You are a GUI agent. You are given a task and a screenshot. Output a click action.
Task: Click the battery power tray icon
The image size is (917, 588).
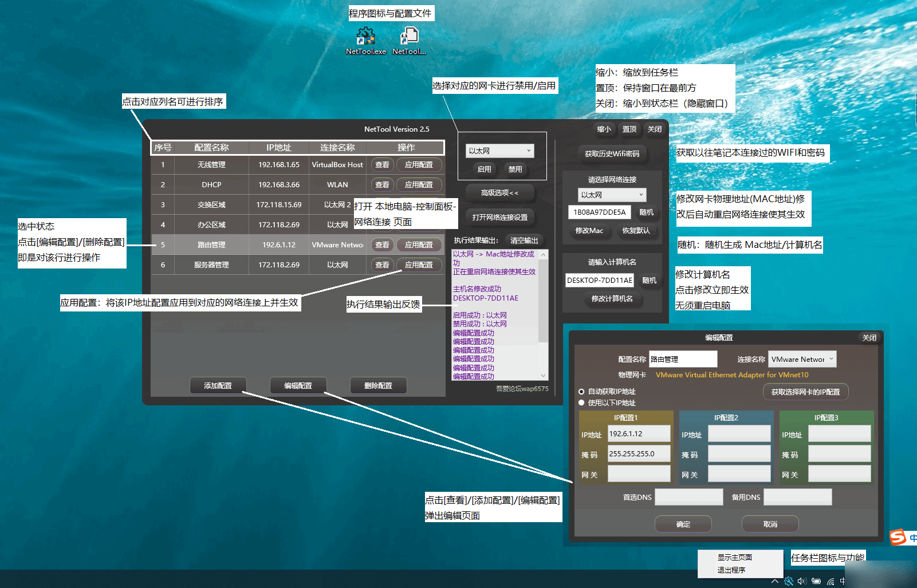(x=816, y=581)
